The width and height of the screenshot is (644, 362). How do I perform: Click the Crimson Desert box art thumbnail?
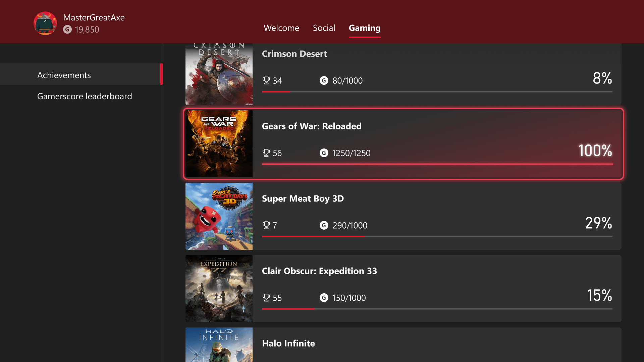[x=219, y=71]
